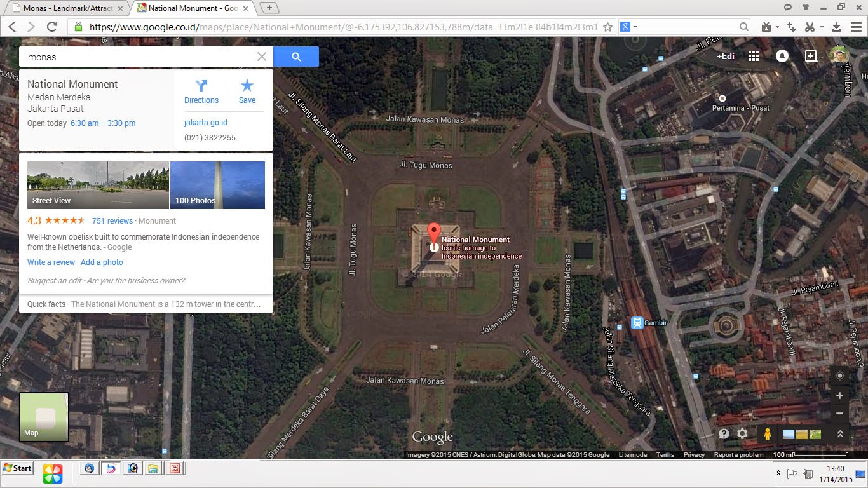Click the blue search magnifier button
Screen dimensions: 868x488
click(x=296, y=57)
